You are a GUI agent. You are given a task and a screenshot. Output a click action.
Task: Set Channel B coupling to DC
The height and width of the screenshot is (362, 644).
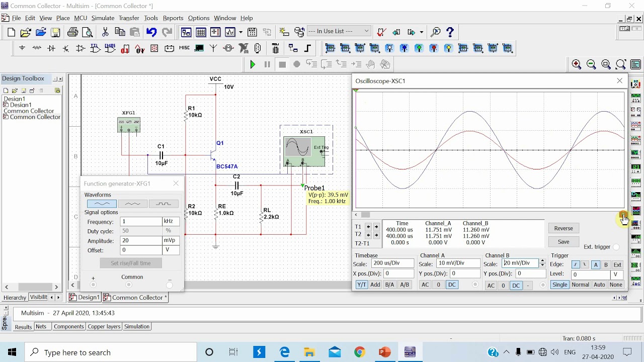(516, 286)
